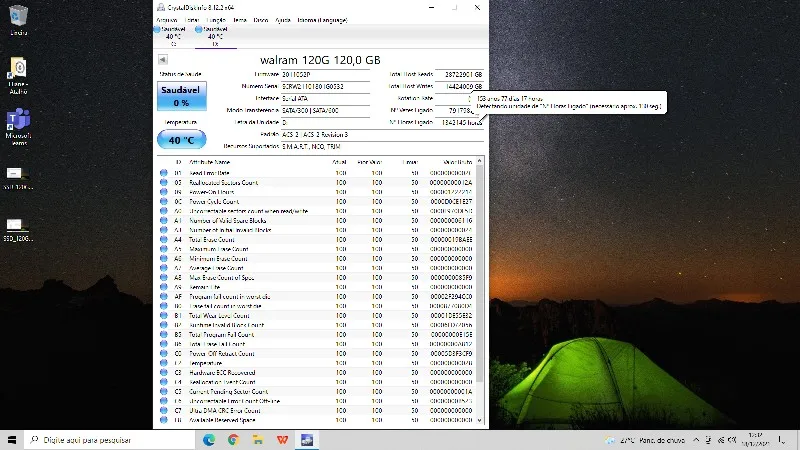Open the Microsoft Teams desktop icon

pos(18,126)
